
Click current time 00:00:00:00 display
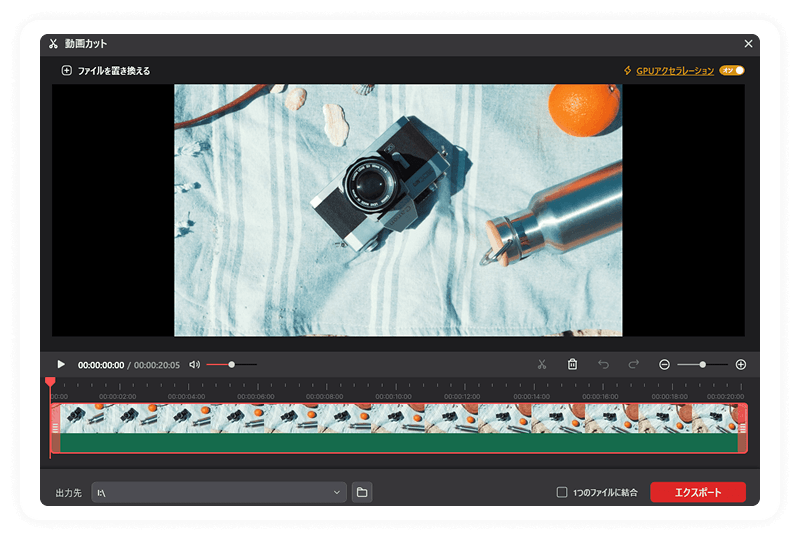[x=101, y=365]
